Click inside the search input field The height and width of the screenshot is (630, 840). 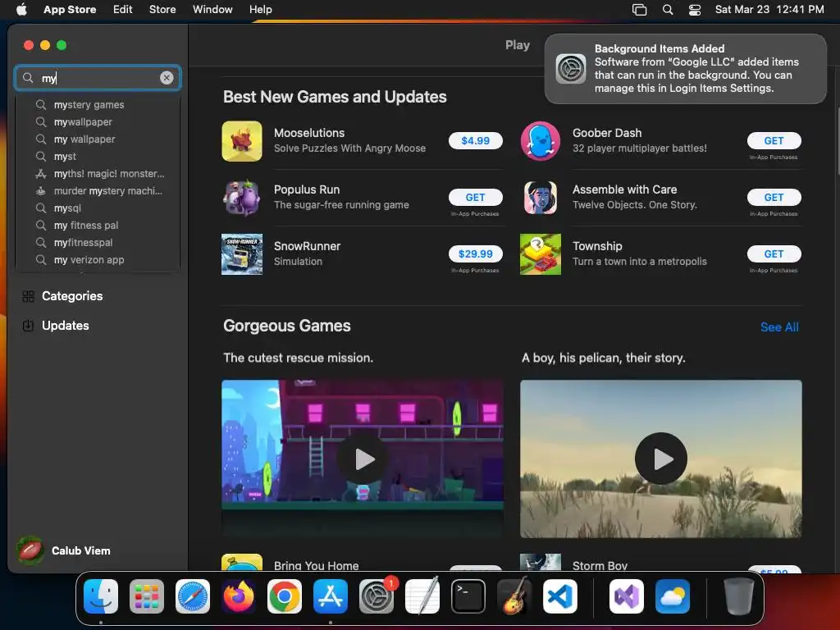pos(98,78)
